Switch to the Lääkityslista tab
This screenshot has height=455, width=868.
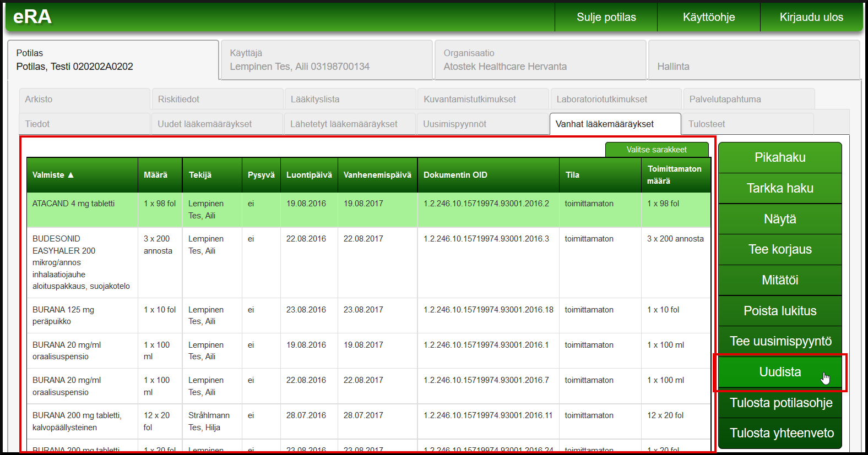coord(350,99)
